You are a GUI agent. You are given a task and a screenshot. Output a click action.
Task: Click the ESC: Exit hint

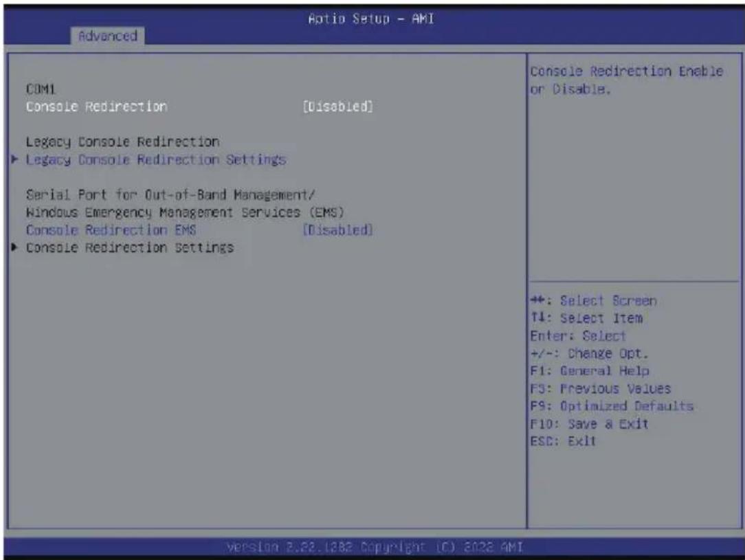(563, 441)
